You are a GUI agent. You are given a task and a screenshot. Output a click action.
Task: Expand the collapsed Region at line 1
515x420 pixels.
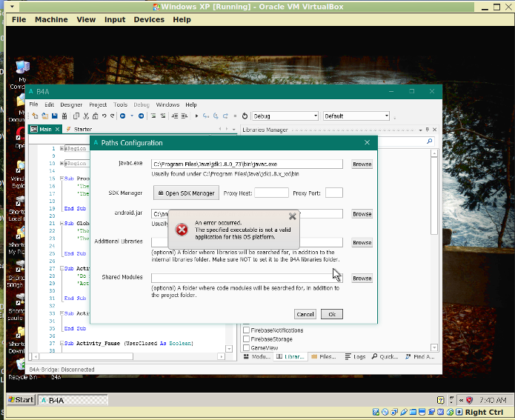point(62,148)
